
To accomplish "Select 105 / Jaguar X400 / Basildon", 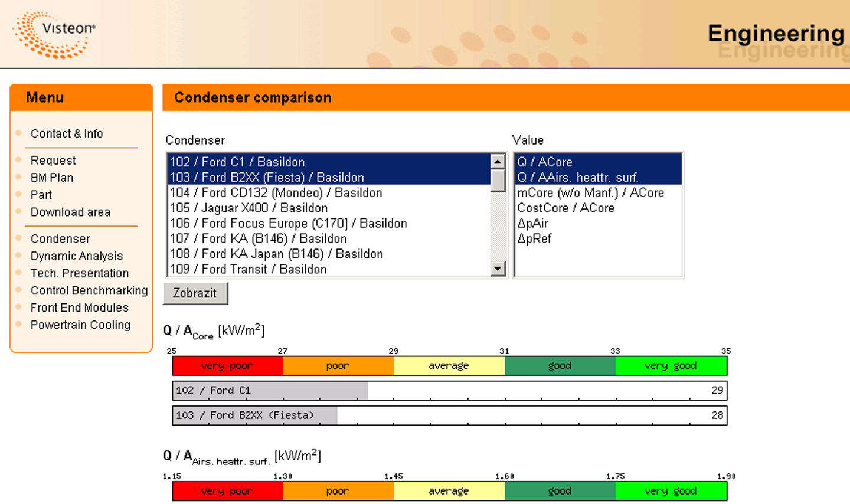I will tap(329, 208).
